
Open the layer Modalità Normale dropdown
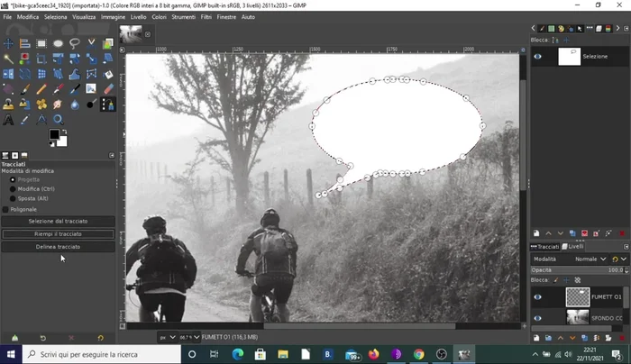point(590,258)
